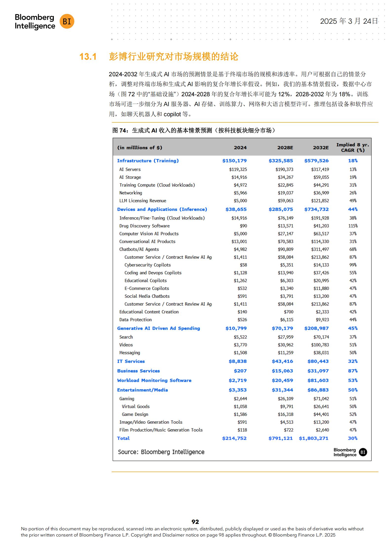Click the "$121,852" LLM Licensing 2032E value

pyautogui.click(x=320, y=201)
